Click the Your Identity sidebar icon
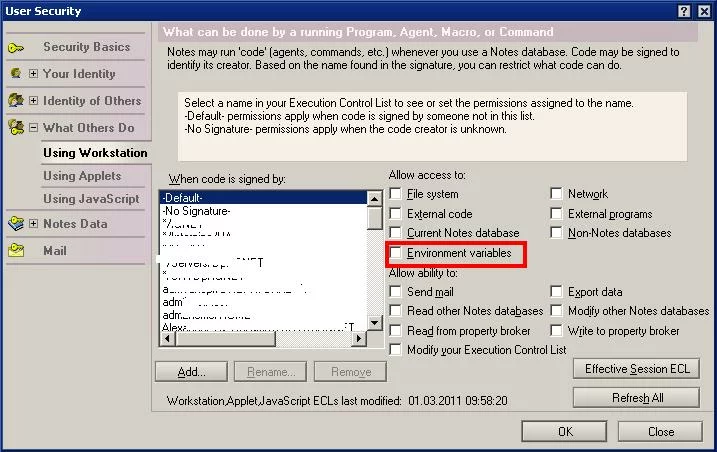This screenshot has height=452, width=717. (16, 74)
